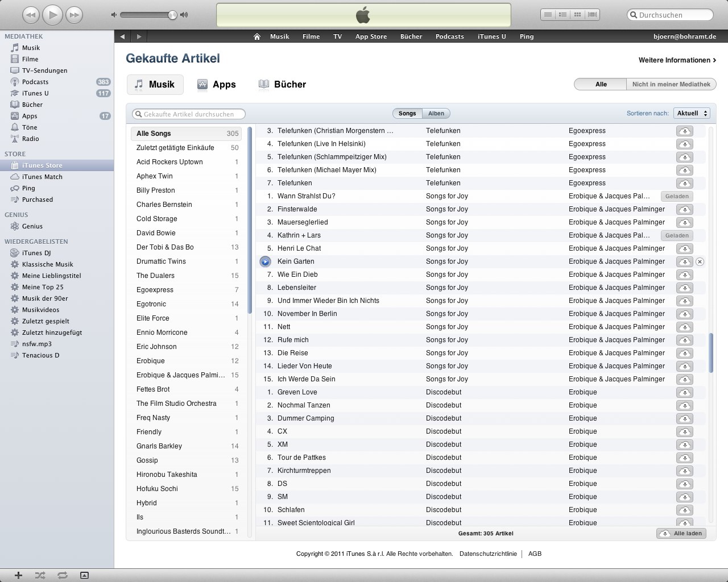Show only items Nicht in meiner Mediathek

click(671, 84)
